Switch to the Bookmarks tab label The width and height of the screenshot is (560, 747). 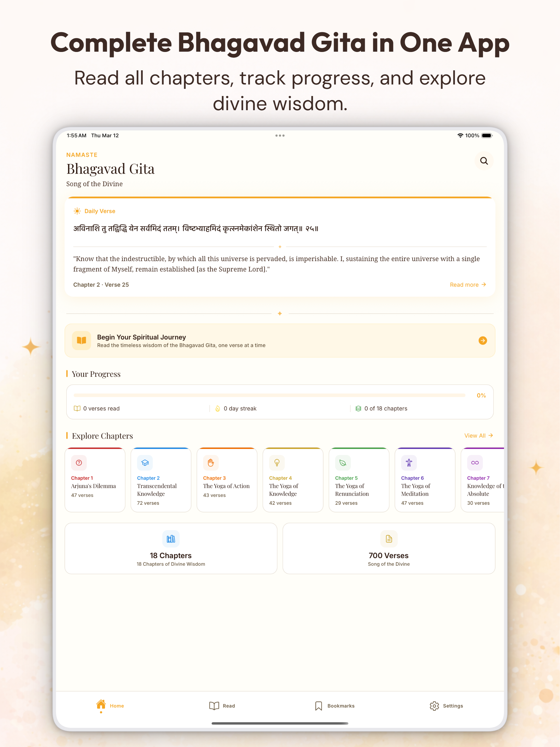pyautogui.click(x=341, y=706)
